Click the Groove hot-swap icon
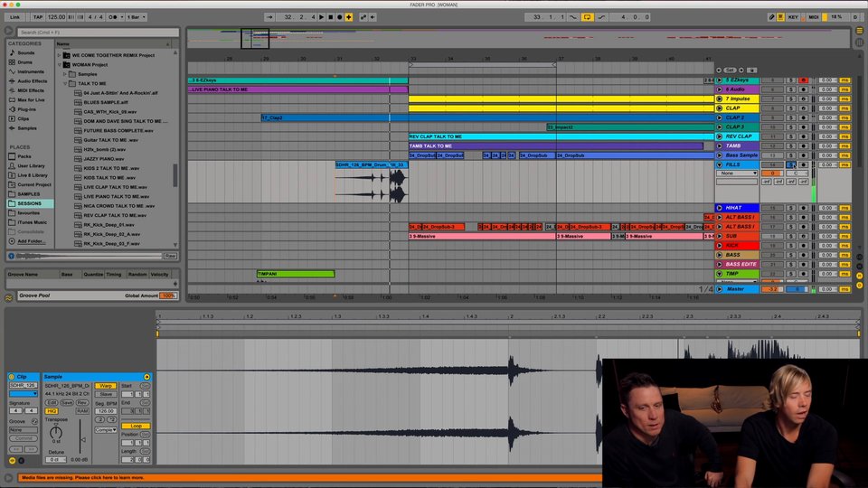 [34, 422]
